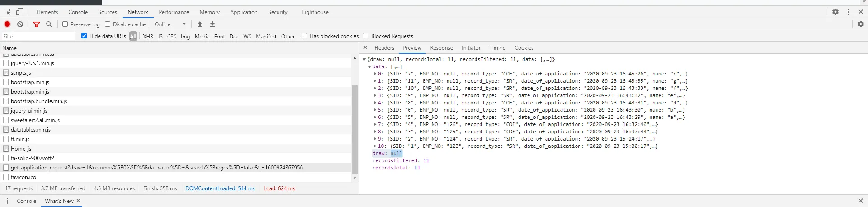The image size is (868, 207).
Task: Filter requests by JS type
Action: [160, 36]
